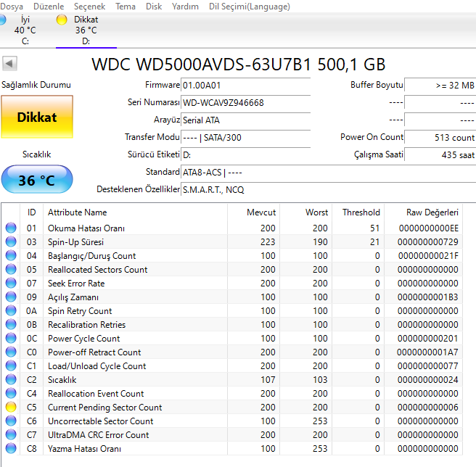Image resolution: width=476 pixels, height=467 pixels.
Task: Click the Firmware field 01.00A01
Action: (x=245, y=86)
